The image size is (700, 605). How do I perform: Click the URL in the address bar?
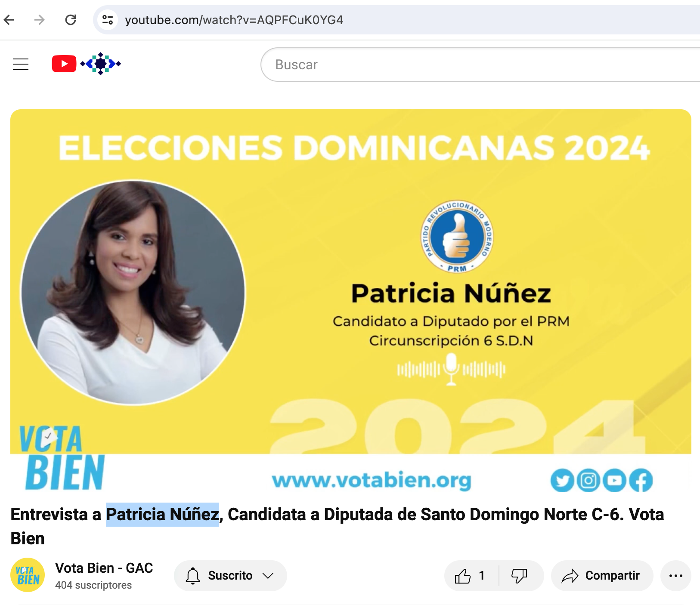[234, 20]
